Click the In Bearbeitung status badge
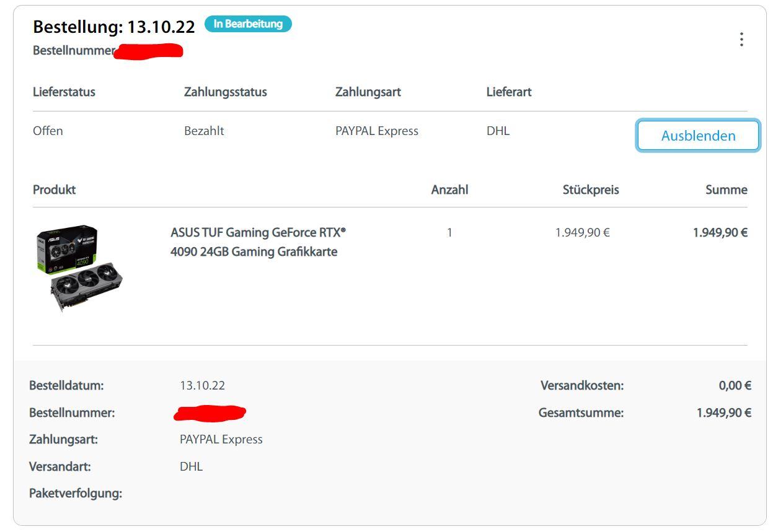 point(248,24)
